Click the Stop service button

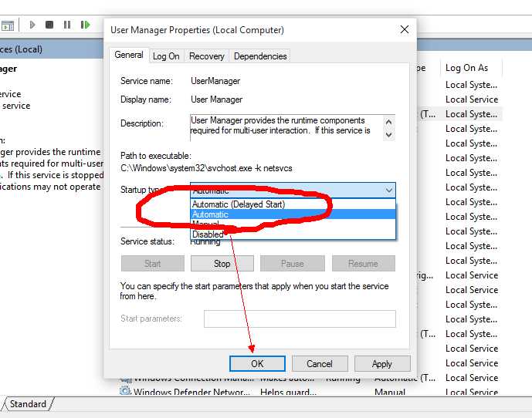pos(222,264)
